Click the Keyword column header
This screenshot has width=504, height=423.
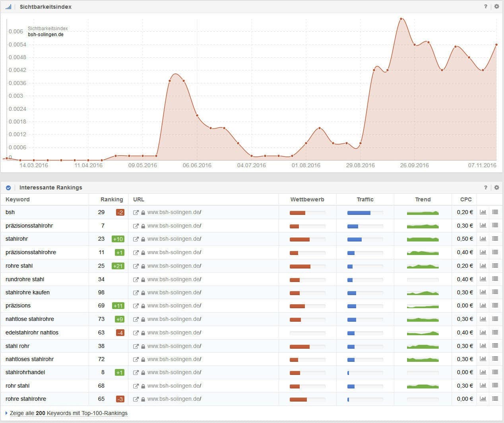(x=17, y=199)
